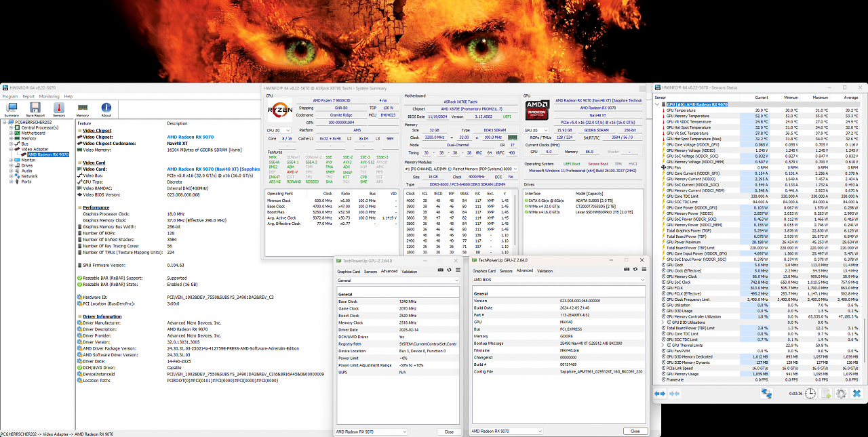868x437 pixels.
Task: Switch to Sensors tab in left GPU-Z
Action: coord(370,271)
